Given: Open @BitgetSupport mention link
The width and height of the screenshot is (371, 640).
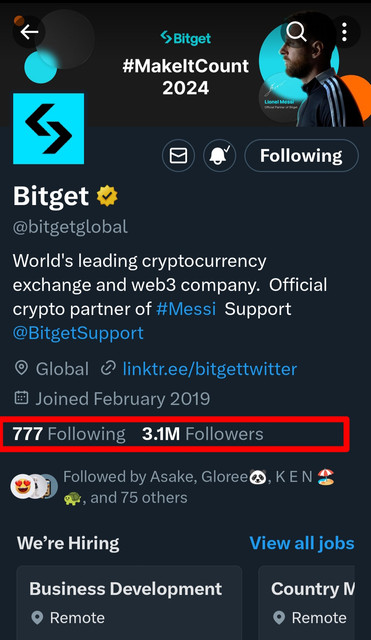Looking at the screenshot, I should (78, 333).
